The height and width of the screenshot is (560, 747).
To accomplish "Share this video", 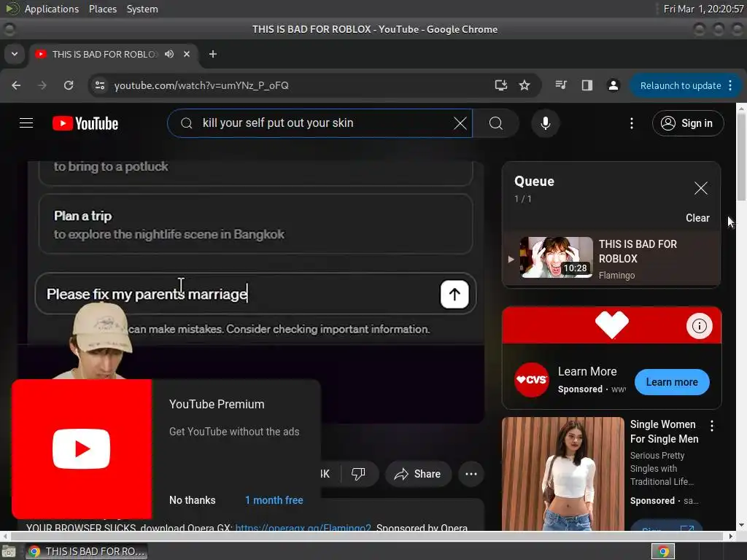I will [418, 474].
